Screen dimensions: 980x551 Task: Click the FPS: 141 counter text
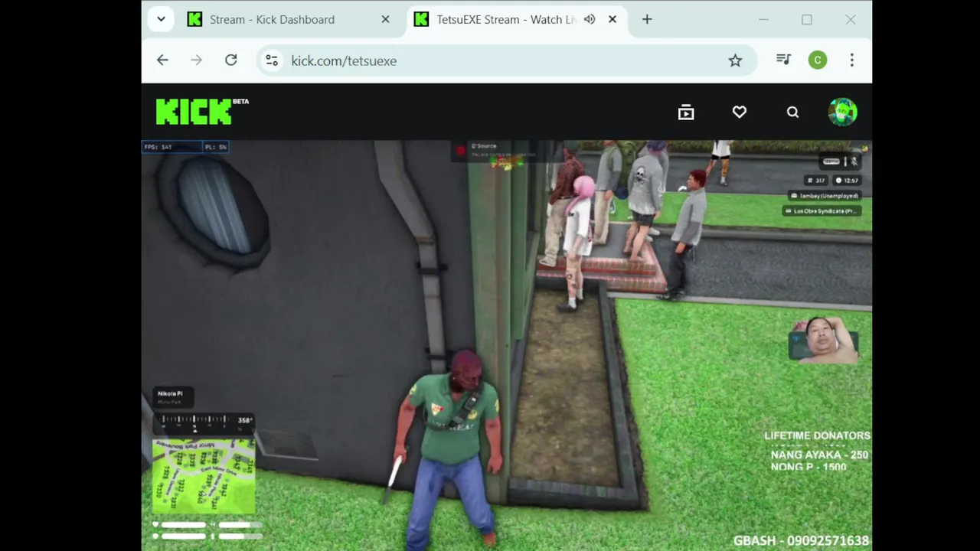coord(158,147)
